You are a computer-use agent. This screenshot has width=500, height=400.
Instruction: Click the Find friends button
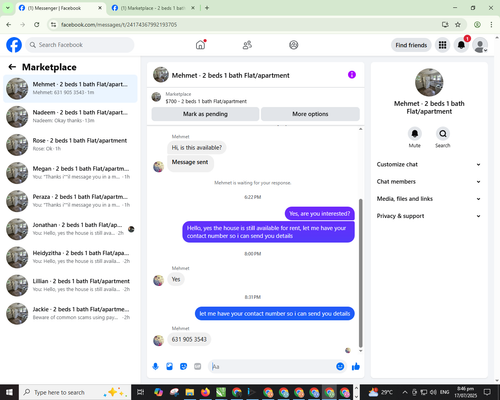[x=411, y=45]
